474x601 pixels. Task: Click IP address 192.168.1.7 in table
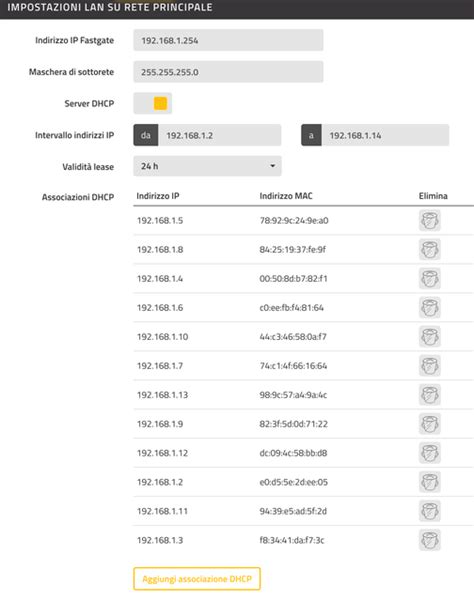click(160, 366)
